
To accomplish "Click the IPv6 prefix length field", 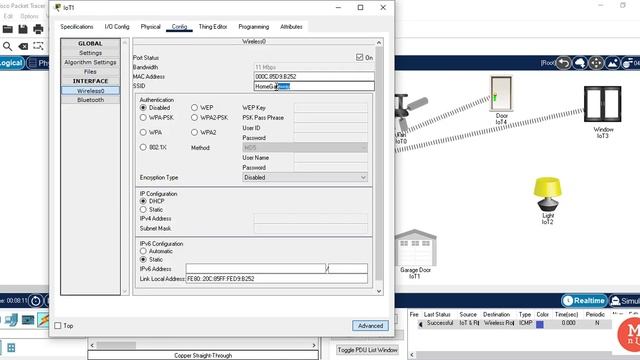I will (348, 269).
